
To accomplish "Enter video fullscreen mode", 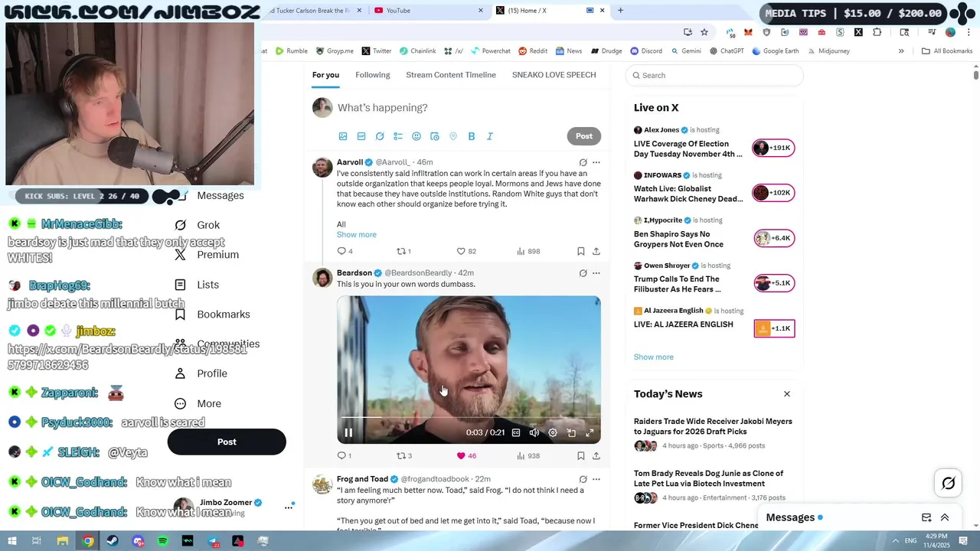I will pos(590,433).
